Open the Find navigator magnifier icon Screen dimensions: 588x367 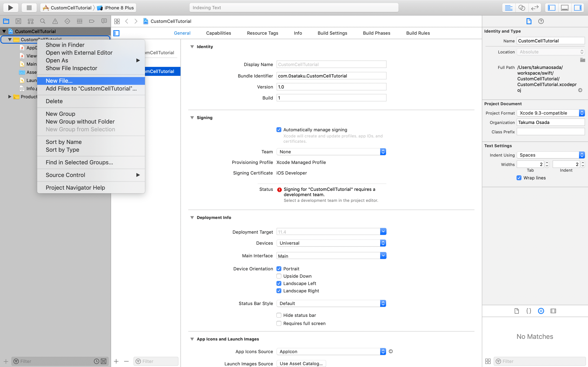43,21
